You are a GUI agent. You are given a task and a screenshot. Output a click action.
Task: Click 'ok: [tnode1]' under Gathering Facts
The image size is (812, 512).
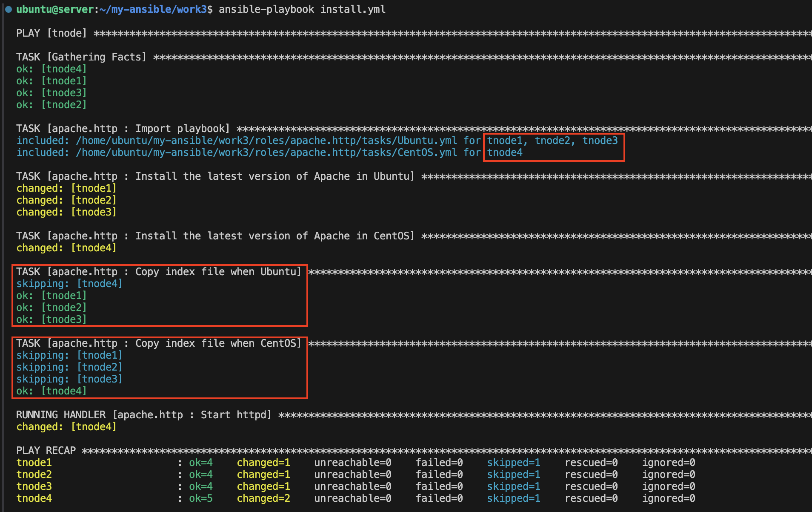point(51,81)
